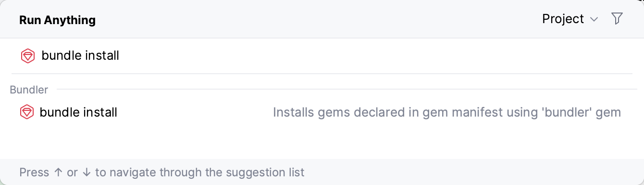Click the 'Installs gems declared in gem manifest' description

(x=447, y=113)
